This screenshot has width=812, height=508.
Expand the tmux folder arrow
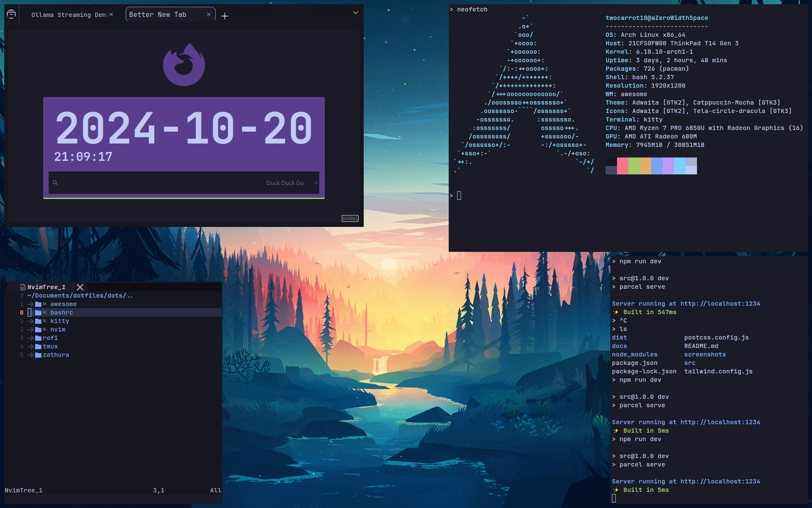click(30, 347)
